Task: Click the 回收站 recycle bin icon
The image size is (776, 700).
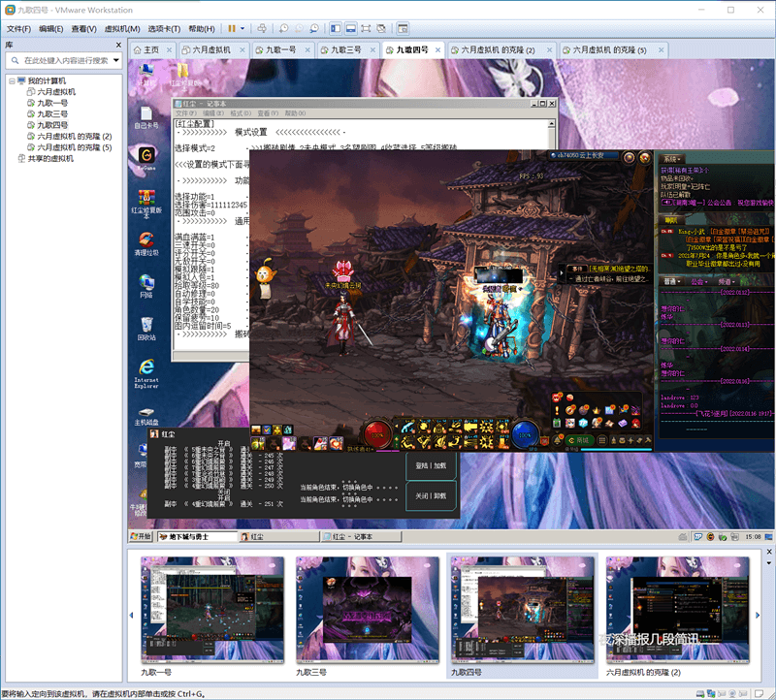Action: point(146,329)
